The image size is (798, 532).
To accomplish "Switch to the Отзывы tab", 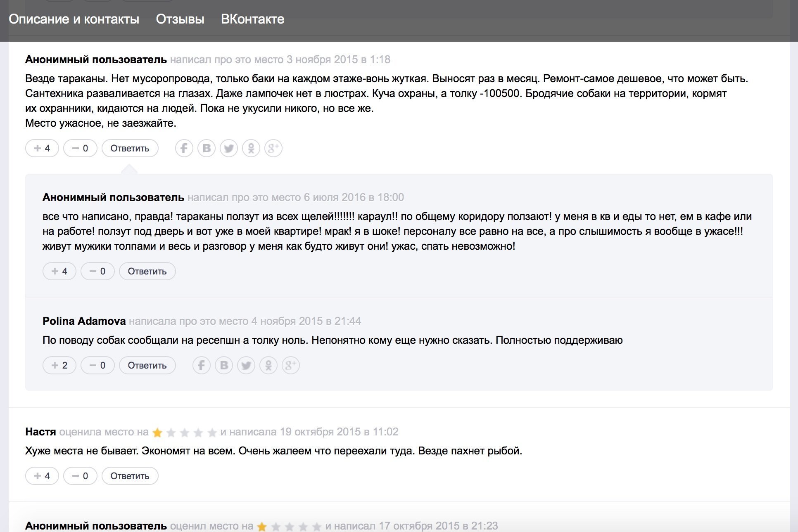I will pyautogui.click(x=180, y=19).
